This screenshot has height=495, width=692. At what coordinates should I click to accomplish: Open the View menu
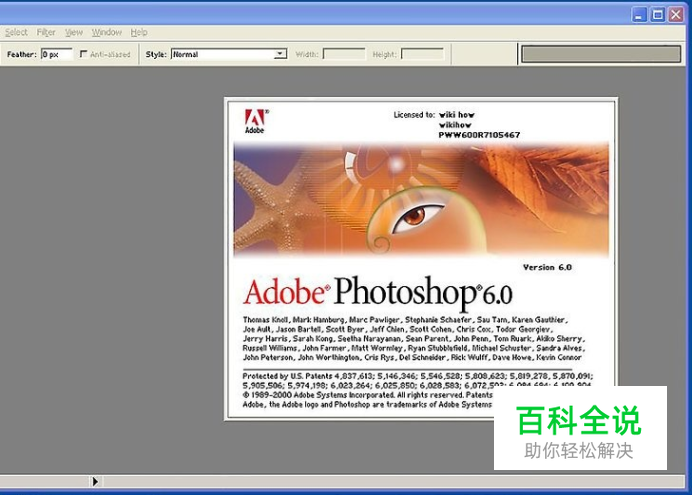tap(74, 32)
